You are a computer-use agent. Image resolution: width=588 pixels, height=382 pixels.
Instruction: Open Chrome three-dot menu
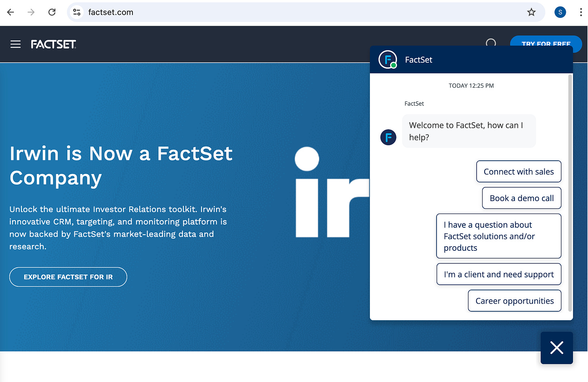(581, 12)
